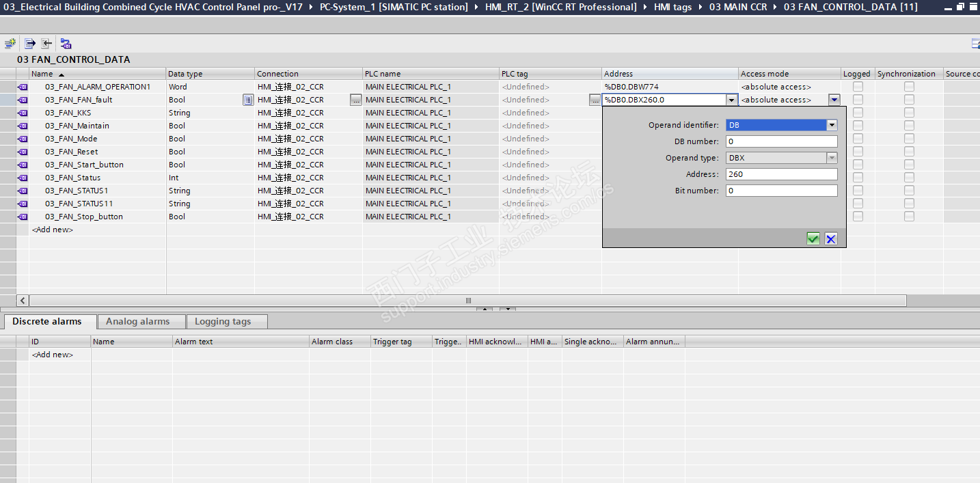
Task: Click the Import tags toolbar icon
Action: coord(46,43)
